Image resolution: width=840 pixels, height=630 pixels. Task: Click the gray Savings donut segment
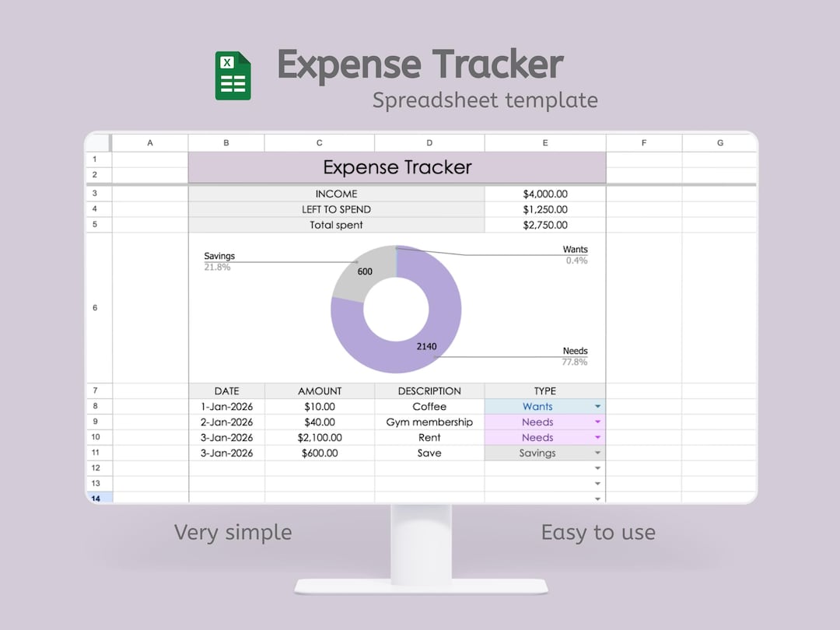[358, 278]
